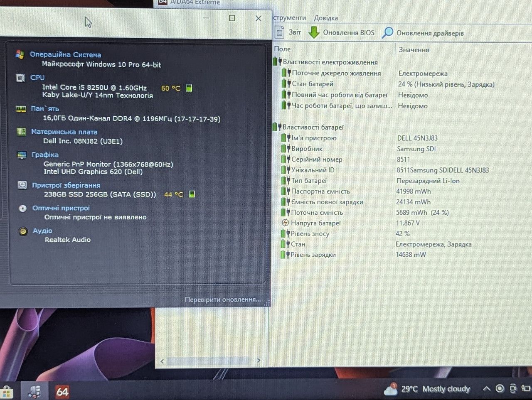Select the Ім'я пристрою field
Viewport: 532px width, 400px height.
point(314,138)
